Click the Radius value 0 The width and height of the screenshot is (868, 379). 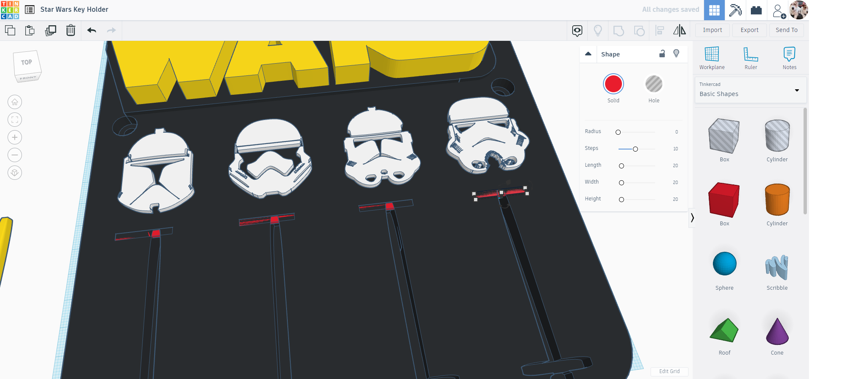pos(677,132)
